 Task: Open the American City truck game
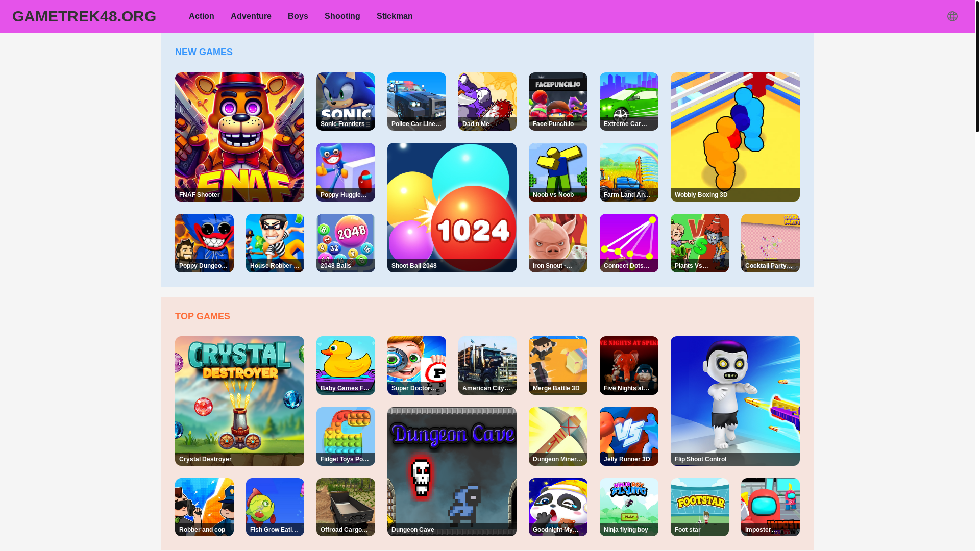tap(487, 365)
